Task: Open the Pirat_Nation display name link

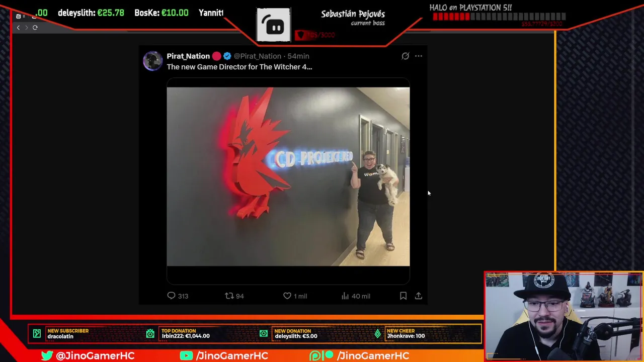Action: [188, 56]
